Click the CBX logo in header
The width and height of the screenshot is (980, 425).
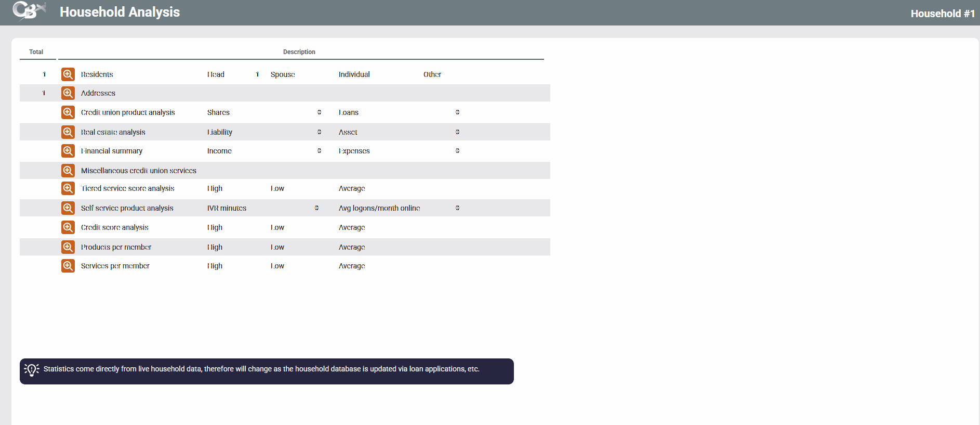29,11
